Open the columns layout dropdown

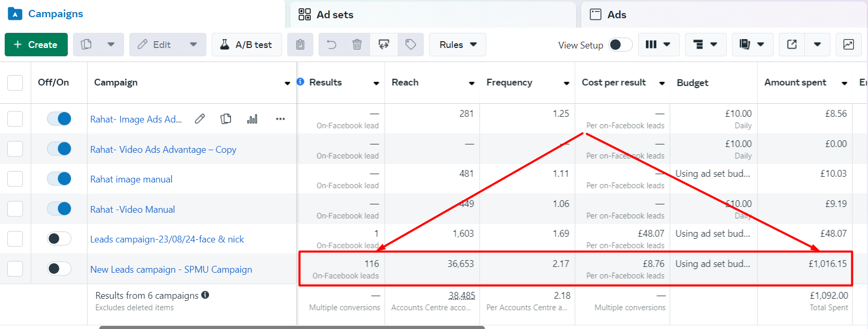click(x=658, y=45)
